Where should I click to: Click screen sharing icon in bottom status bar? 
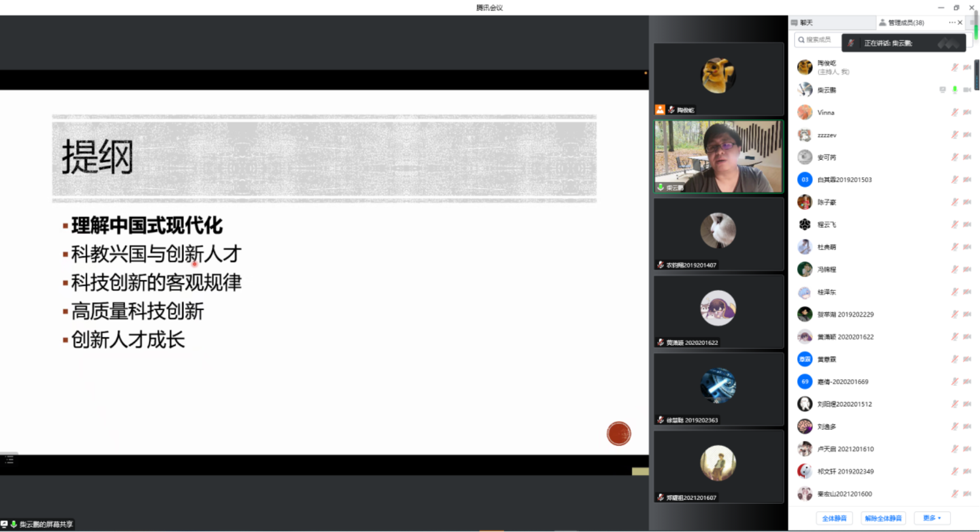[5, 524]
